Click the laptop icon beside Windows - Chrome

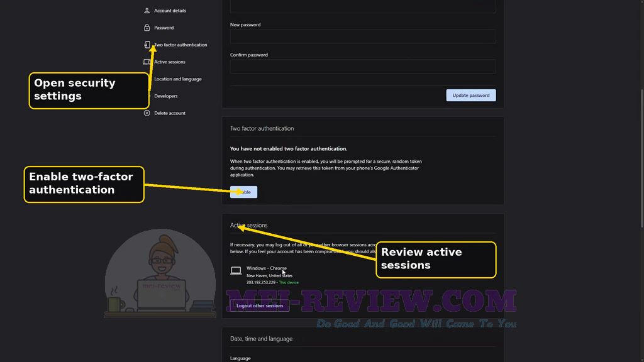click(x=236, y=270)
